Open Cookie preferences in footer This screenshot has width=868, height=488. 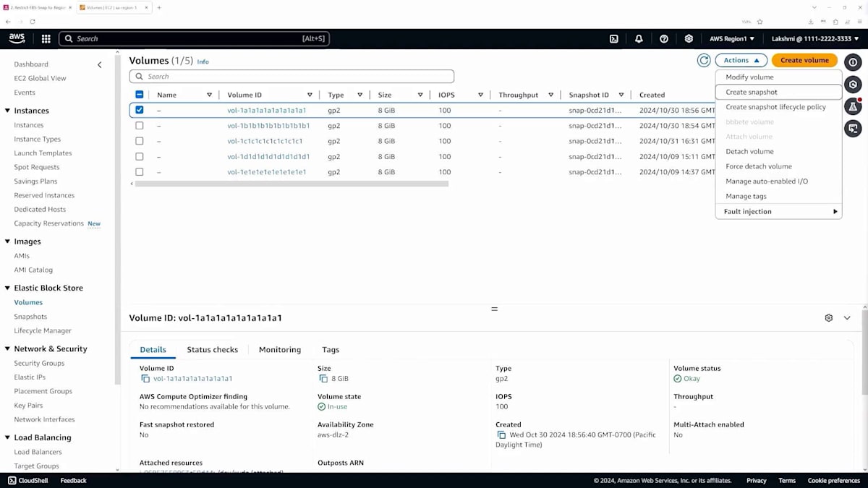click(834, 481)
